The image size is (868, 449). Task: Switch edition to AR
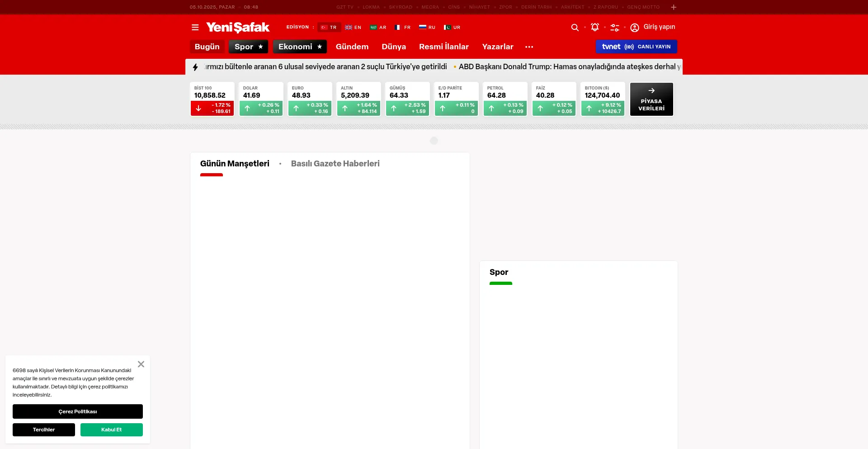(378, 28)
